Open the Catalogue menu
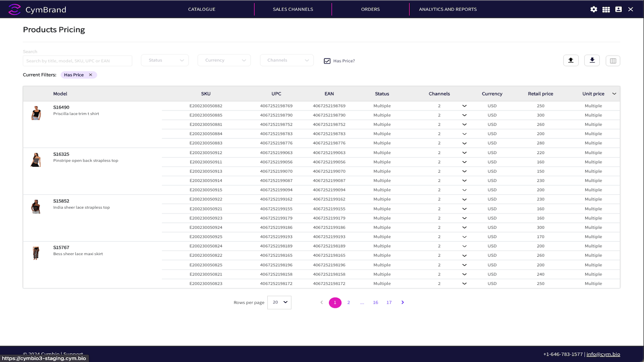Image resolution: width=644 pixels, height=362 pixels. pos(202,9)
